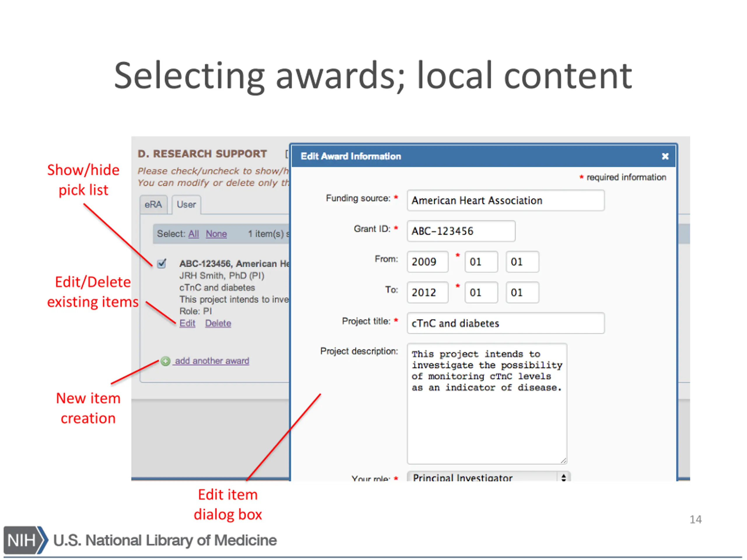Click the '1 item(s)' selection count text
Image resolution: width=747 pixels, height=560 pixels.
pos(266,234)
